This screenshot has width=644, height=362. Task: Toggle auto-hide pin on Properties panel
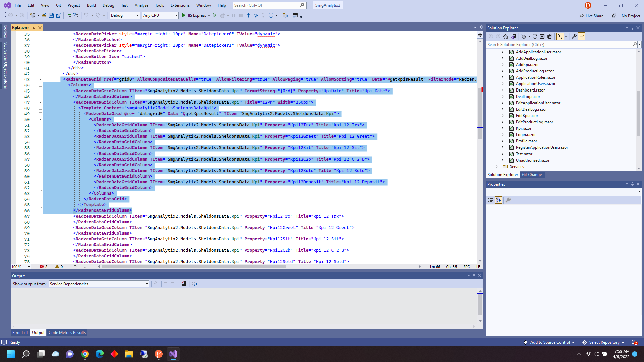(x=632, y=184)
